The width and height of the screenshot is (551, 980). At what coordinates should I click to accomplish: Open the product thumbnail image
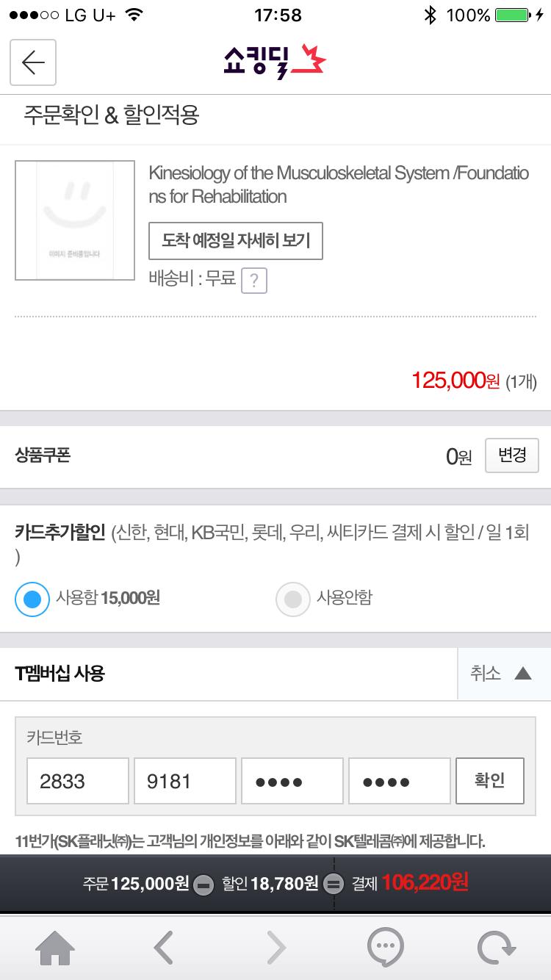pos(75,220)
